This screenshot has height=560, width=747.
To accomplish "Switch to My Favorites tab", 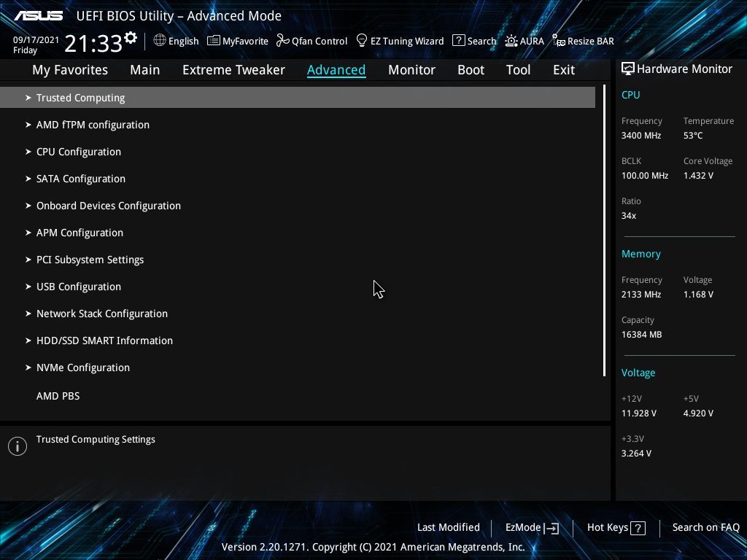I will pyautogui.click(x=70, y=70).
